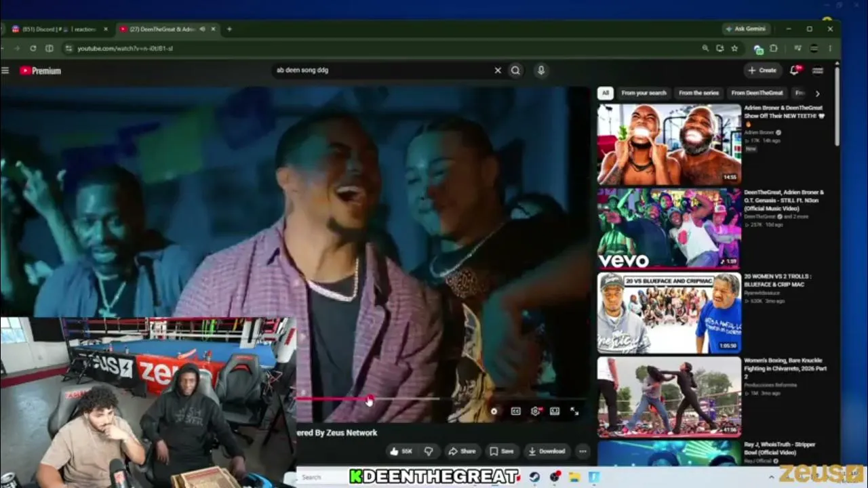Open the YouTube guide hamburger menu
The image size is (868, 488).
(x=5, y=70)
